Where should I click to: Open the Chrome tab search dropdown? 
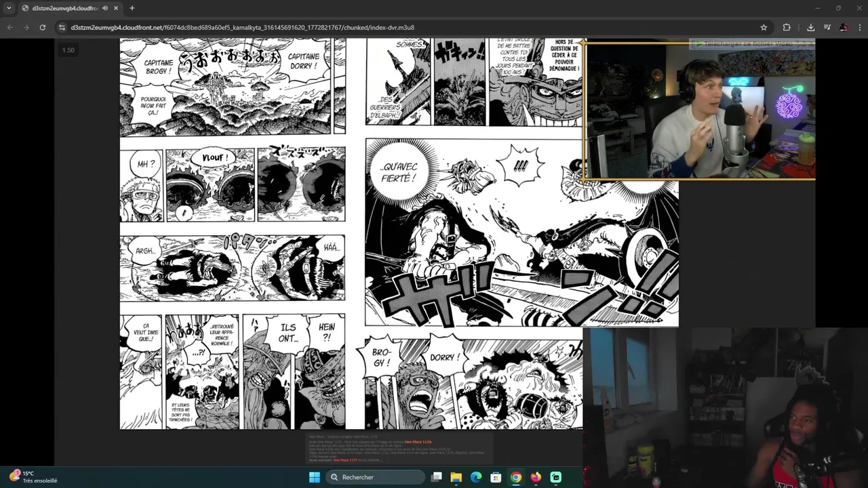coord(9,8)
